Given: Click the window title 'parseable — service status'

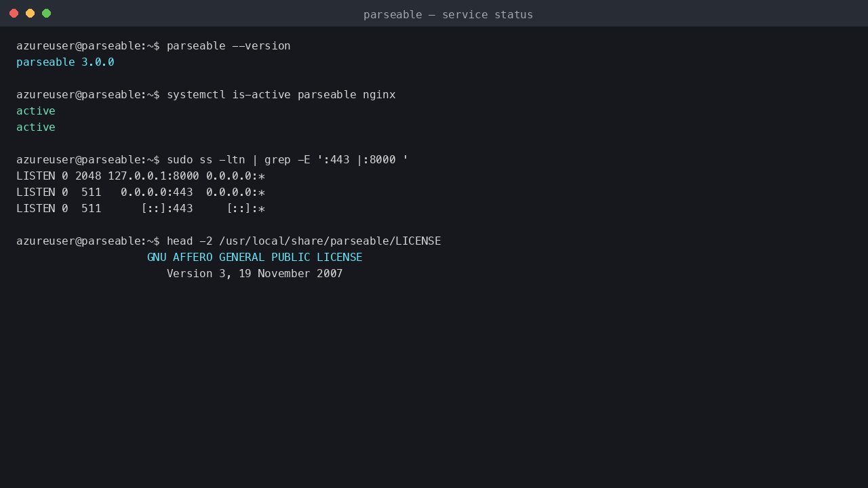Looking at the screenshot, I should 448,14.
